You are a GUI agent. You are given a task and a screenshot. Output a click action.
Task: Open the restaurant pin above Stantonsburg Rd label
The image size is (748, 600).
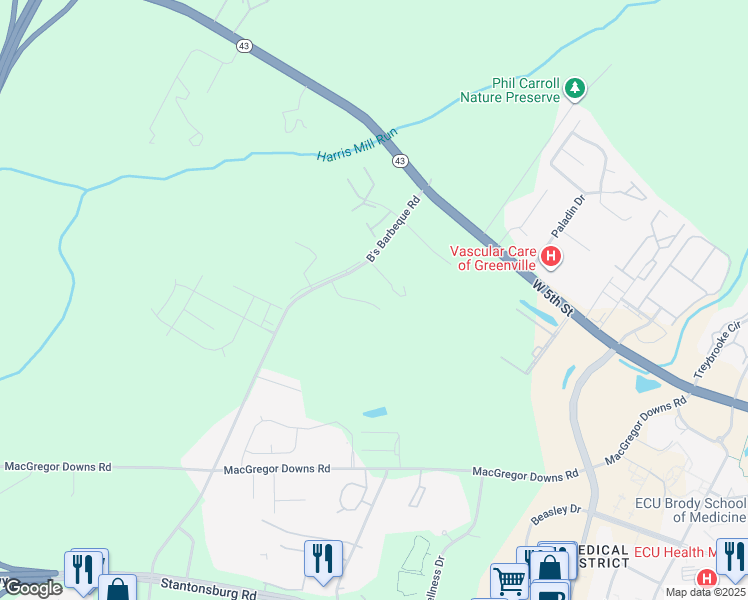pyautogui.click(x=323, y=561)
